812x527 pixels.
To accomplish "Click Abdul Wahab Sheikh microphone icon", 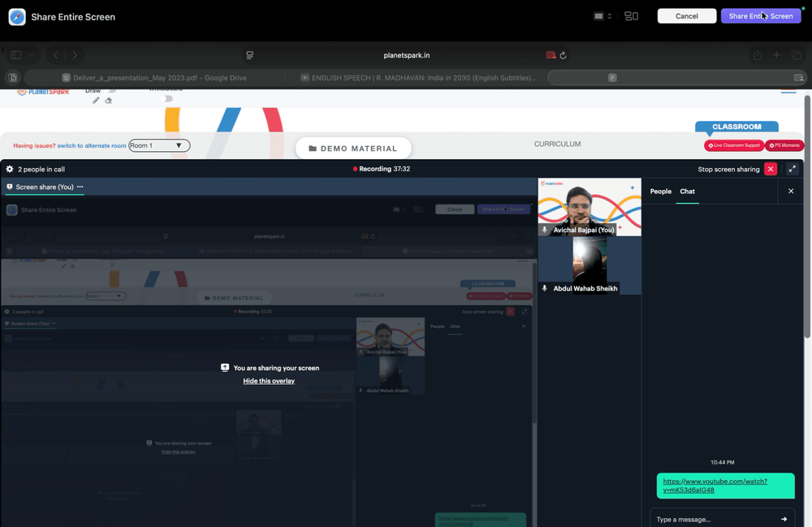I will click(x=544, y=287).
